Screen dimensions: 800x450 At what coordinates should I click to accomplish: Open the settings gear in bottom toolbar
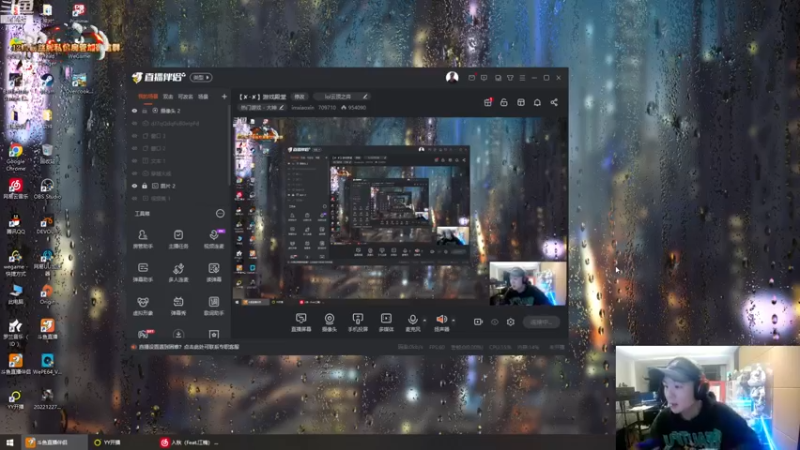[511, 322]
